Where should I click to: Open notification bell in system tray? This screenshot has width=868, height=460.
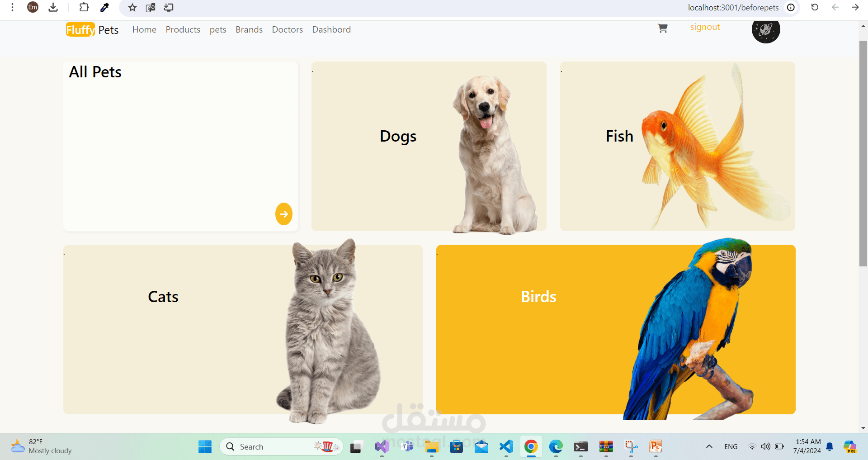pos(830,447)
